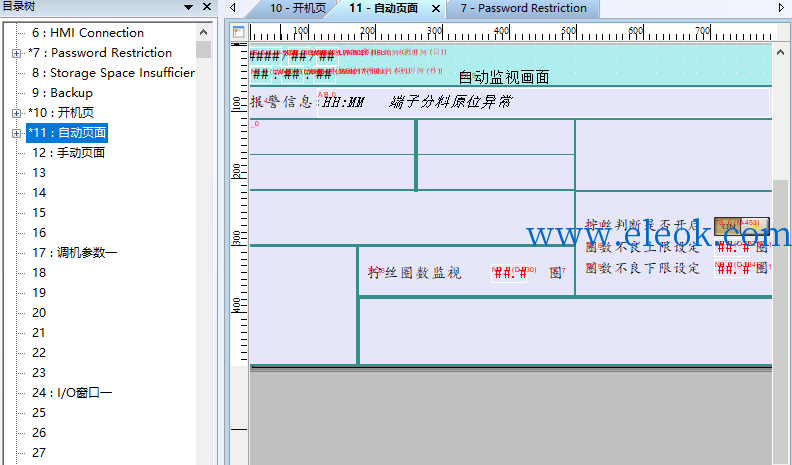Select the 圈数不良上限设定 numeric input
Viewport: 792px width, 465px height.
(732, 247)
